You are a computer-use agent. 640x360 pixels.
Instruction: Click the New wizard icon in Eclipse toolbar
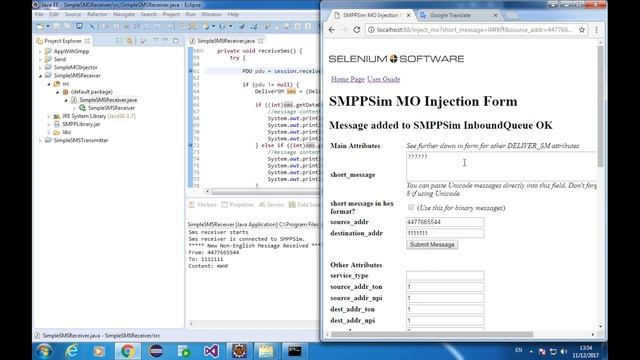[40, 27]
